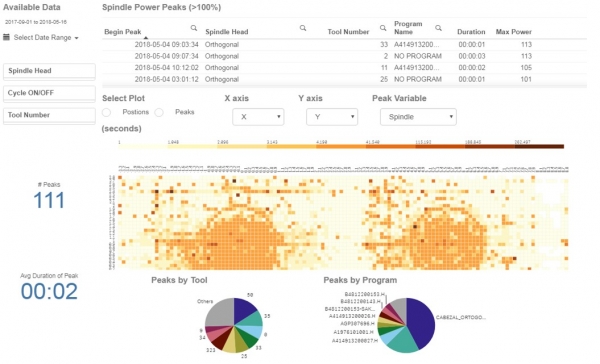Click the average peak duration 00:02
600x364 pixels.
(x=49, y=291)
